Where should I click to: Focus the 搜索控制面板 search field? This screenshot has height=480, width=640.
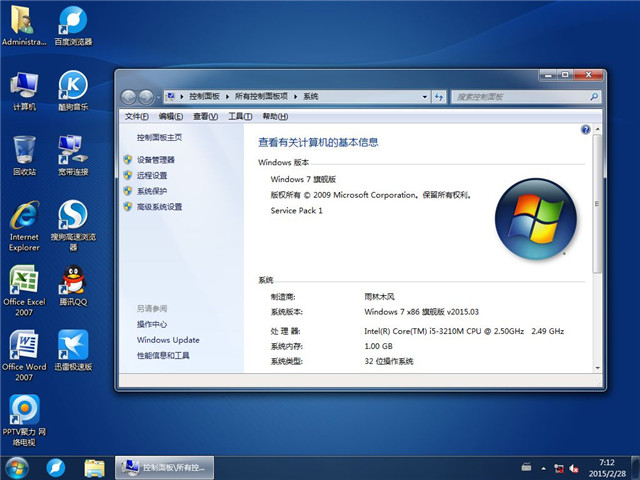tap(526, 97)
